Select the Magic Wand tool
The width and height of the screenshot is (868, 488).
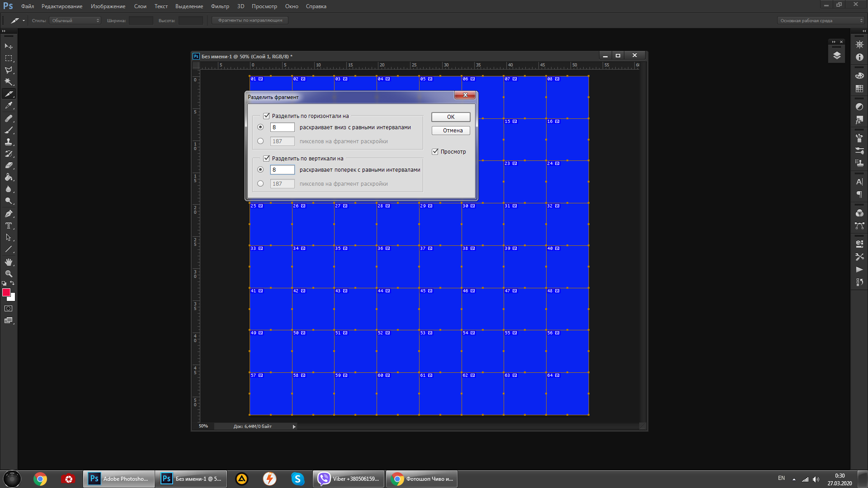pos(9,82)
